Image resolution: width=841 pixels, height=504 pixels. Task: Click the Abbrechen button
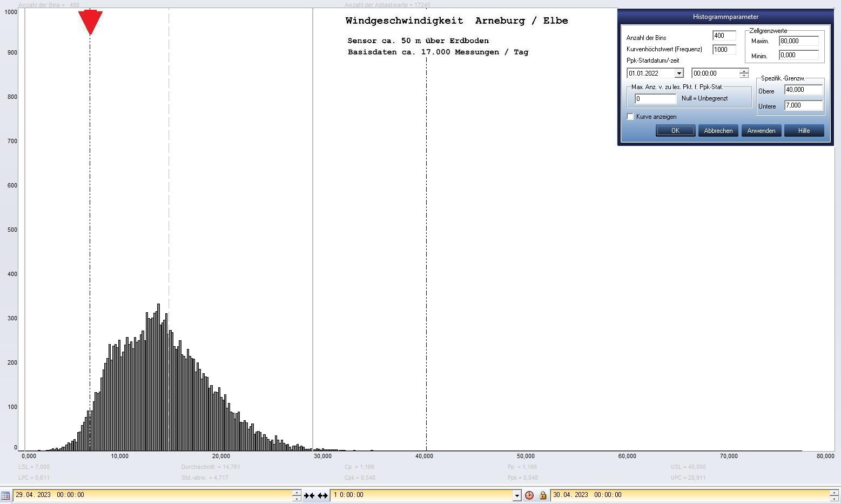click(718, 131)
